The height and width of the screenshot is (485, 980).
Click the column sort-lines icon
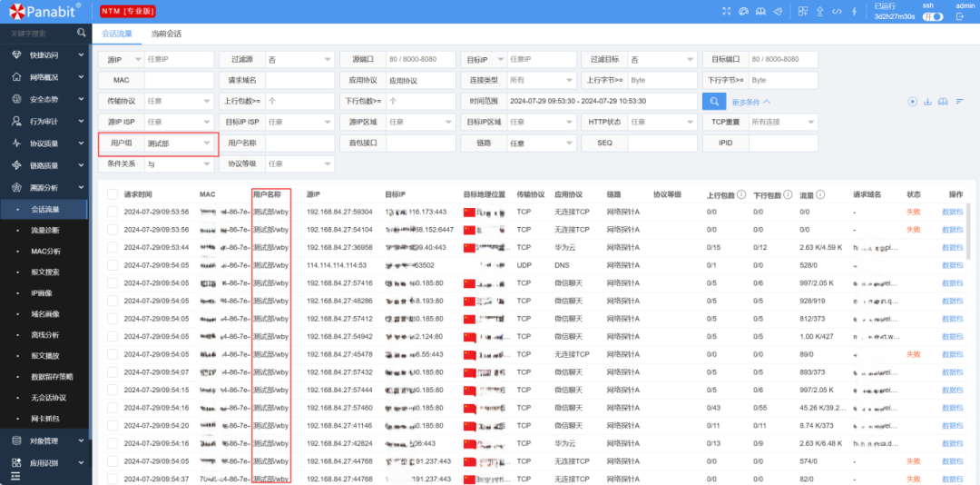point(959,102)
